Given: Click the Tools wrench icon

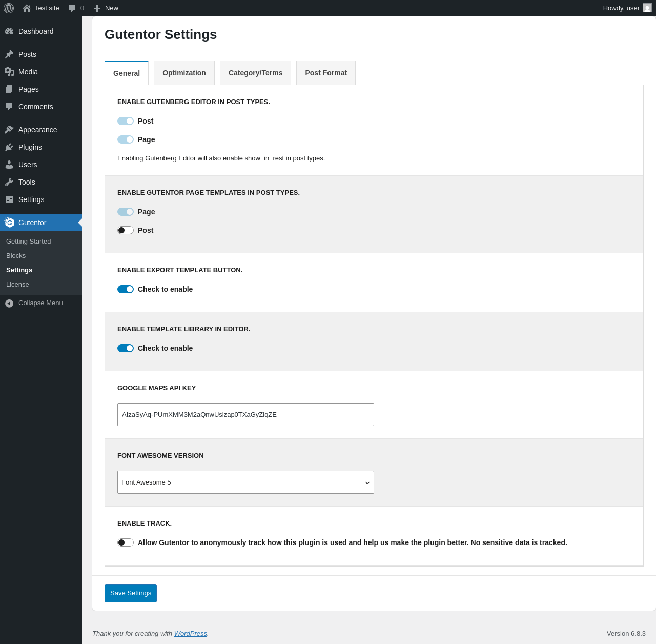Looking at the screenshot, I should 9,182.
